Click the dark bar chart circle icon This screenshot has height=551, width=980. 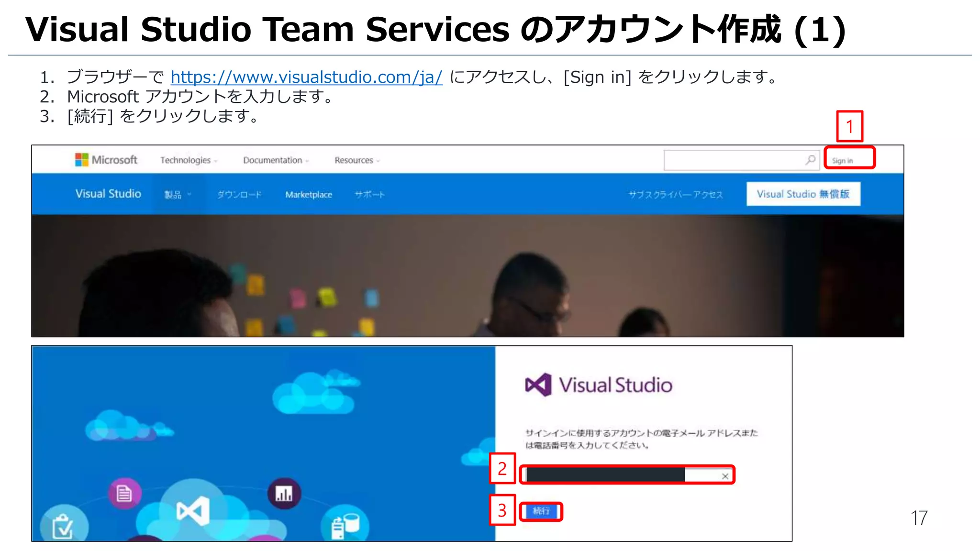point(284,493)
